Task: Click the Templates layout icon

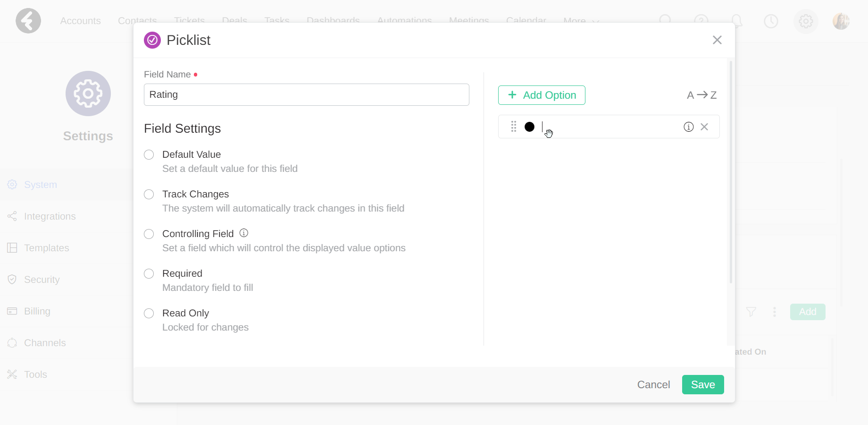Action: (x=12, y=248)
